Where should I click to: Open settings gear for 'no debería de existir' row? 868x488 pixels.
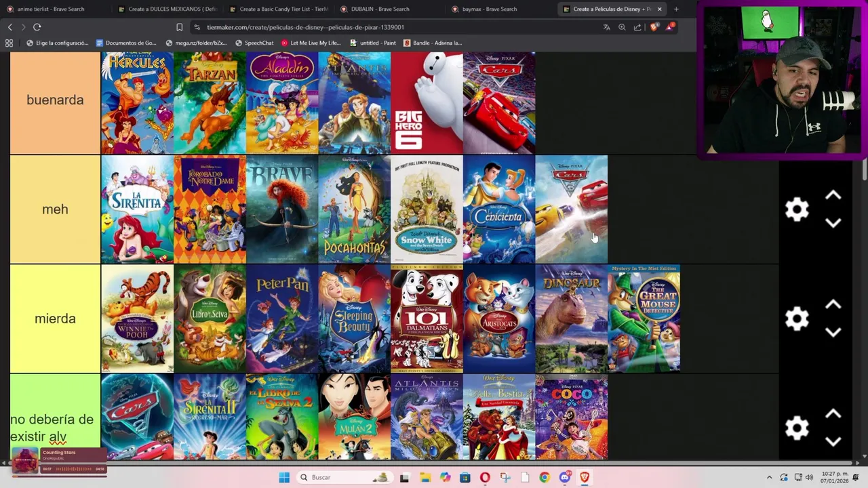click(x=797, y=428)
